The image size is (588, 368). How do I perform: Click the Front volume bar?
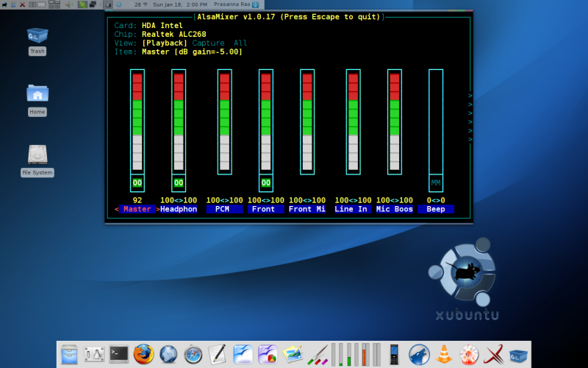pos(266,121)
